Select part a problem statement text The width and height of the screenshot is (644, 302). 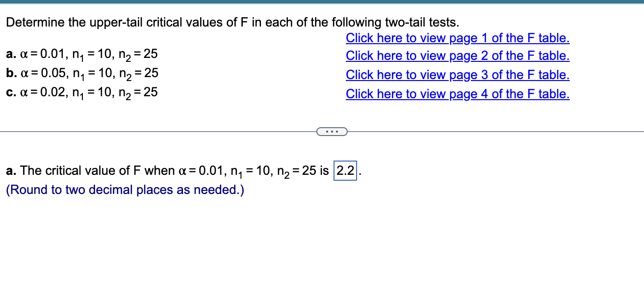[81, 55]
